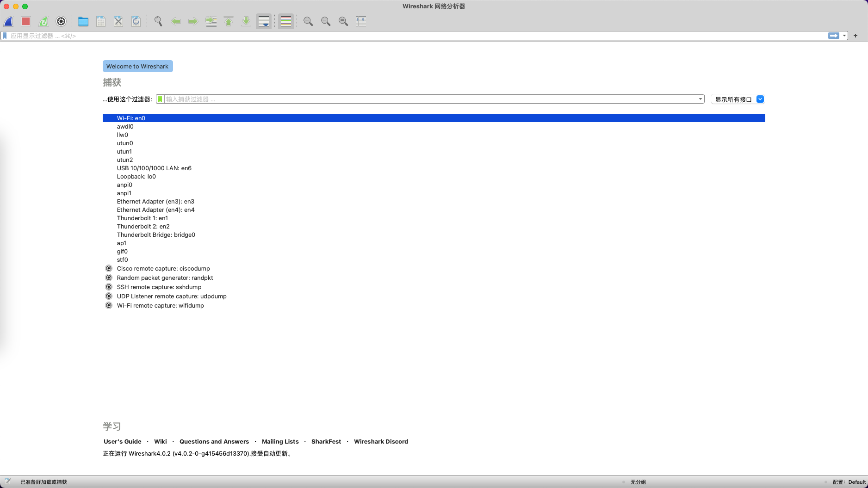Image resolution: width=868 pixels, height=488 pixels.
Task: Add a display filter button (plus)
Action: (x=856, y=36)
